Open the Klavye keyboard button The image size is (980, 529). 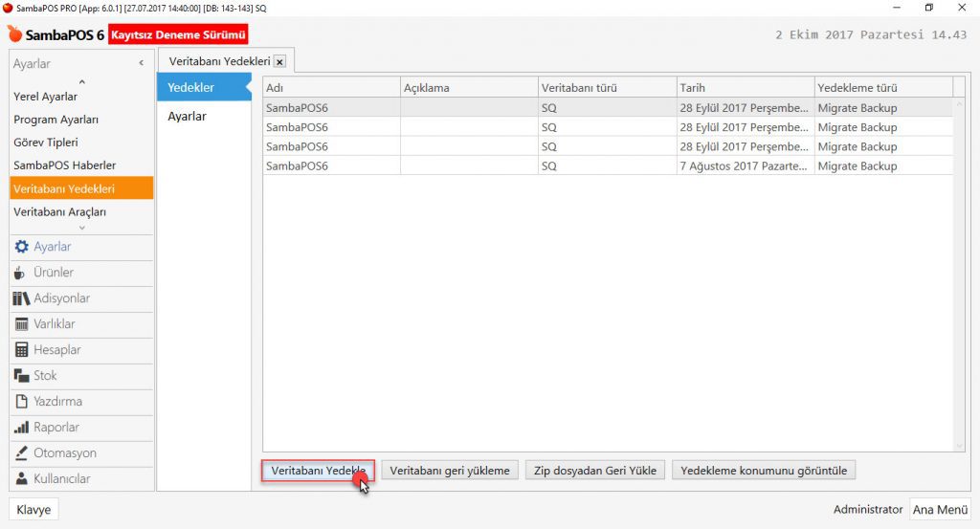[x=33, y=510]
